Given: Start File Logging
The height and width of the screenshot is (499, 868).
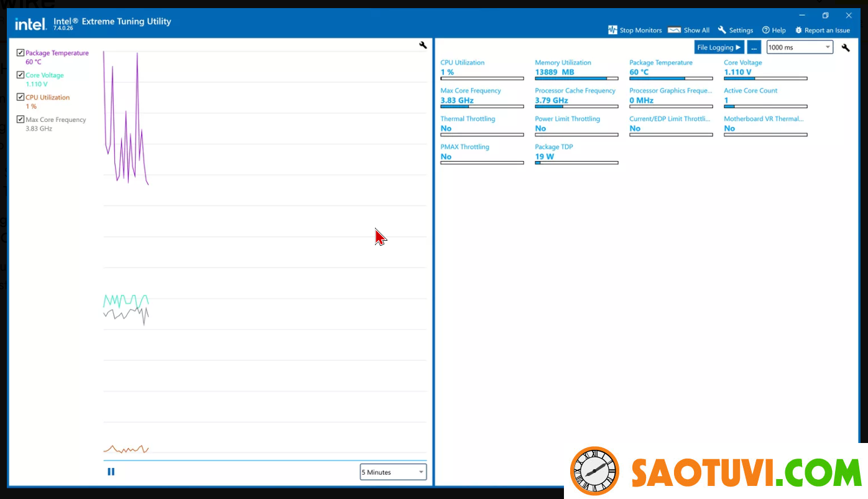Looking at the screenshot, I should tap(719, 47).
